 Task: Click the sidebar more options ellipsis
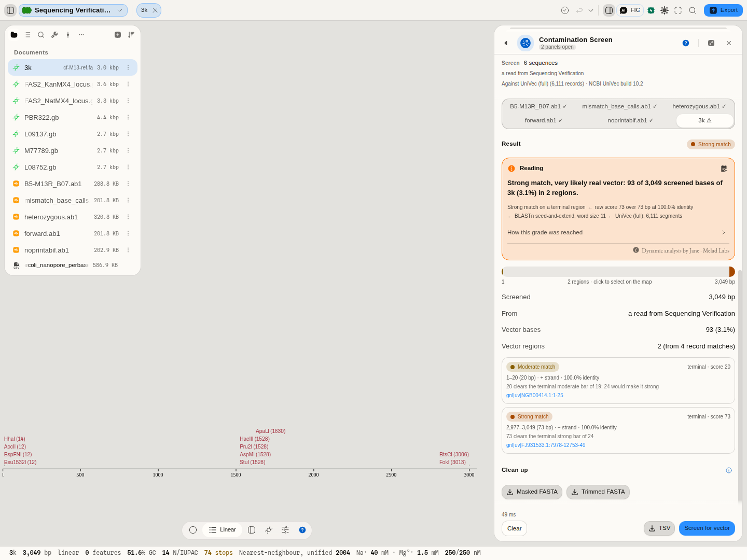[x=81, y=35]
